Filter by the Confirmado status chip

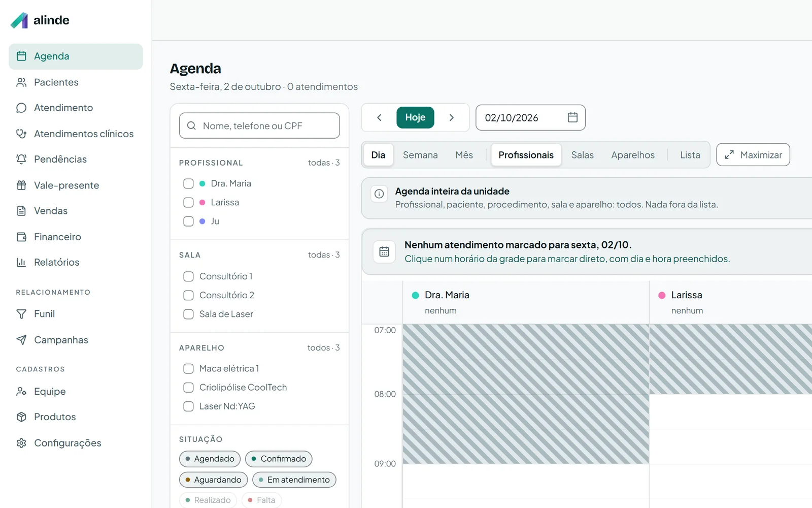pos(279,459)
